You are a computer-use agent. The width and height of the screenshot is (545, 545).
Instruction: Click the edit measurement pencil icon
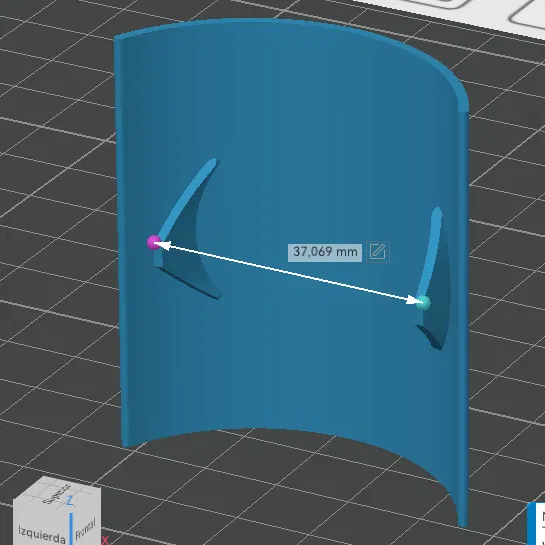coord(378,251)
